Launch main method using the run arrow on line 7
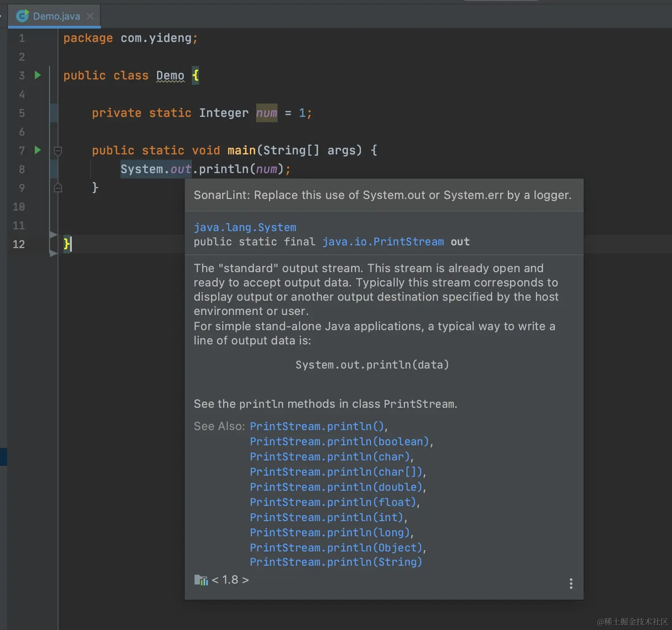672x630 pixels. 37,150
